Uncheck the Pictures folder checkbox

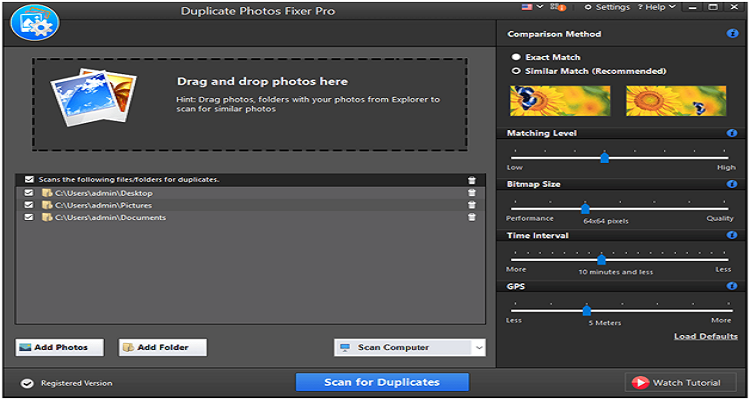click(29, 205)
